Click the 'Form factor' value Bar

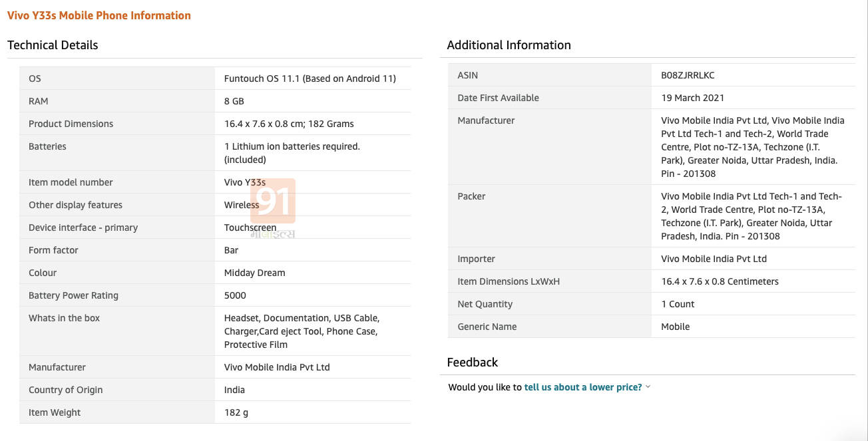[231, 250]
